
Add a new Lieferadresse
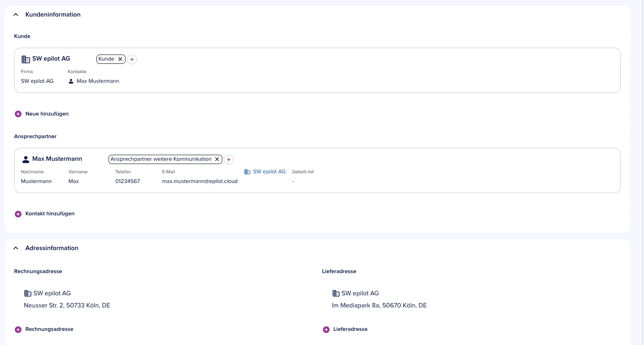pyautogui.click(x=345, y=329)
